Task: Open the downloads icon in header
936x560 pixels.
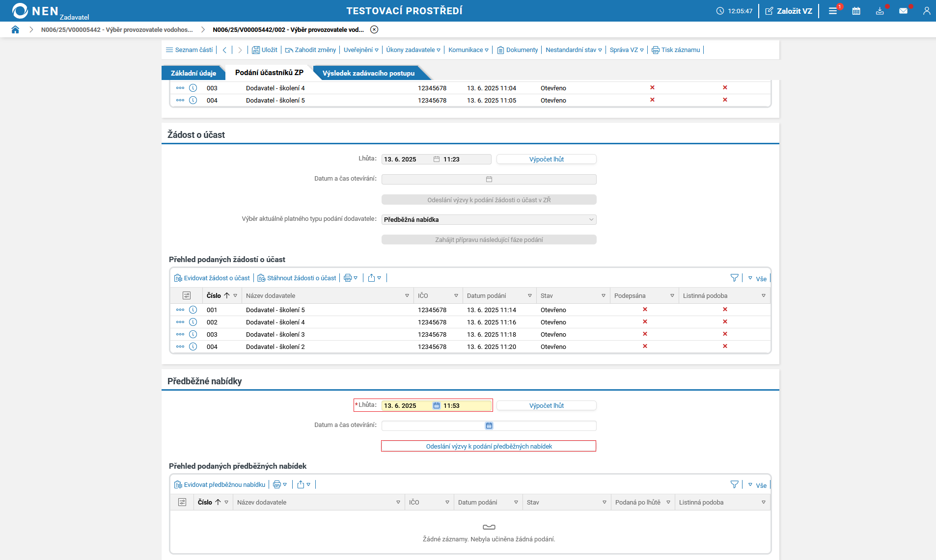Action: pyautogui.click(x=880, y=11)
